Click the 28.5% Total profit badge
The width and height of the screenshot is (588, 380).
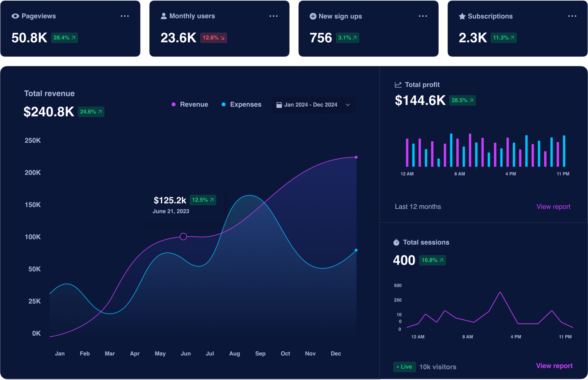pos(462,101)
